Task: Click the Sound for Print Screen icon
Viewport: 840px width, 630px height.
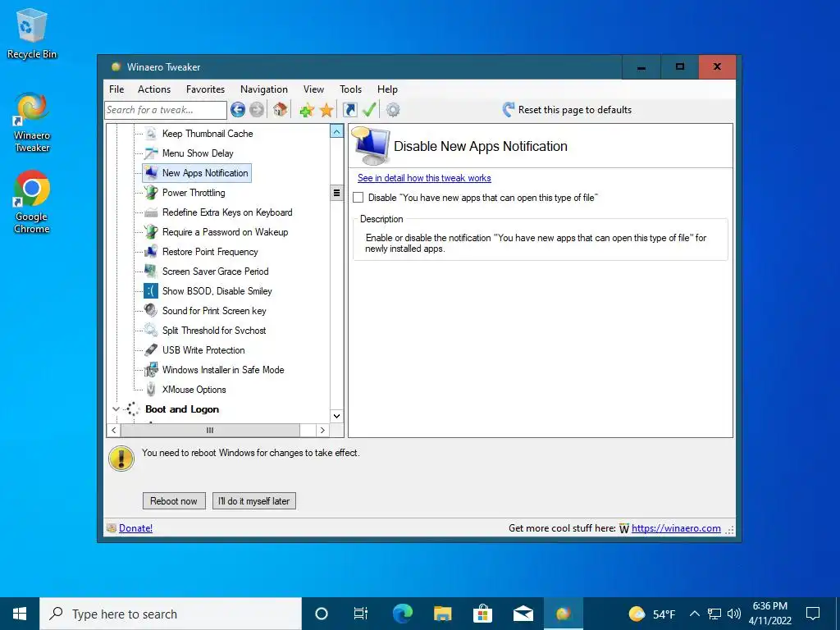Action: pyautogui.click(x=151, y=311)
